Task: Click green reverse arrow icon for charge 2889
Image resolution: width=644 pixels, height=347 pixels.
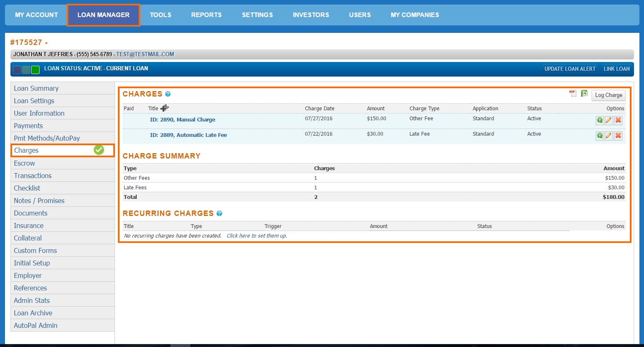Action: tap(599, 136)
